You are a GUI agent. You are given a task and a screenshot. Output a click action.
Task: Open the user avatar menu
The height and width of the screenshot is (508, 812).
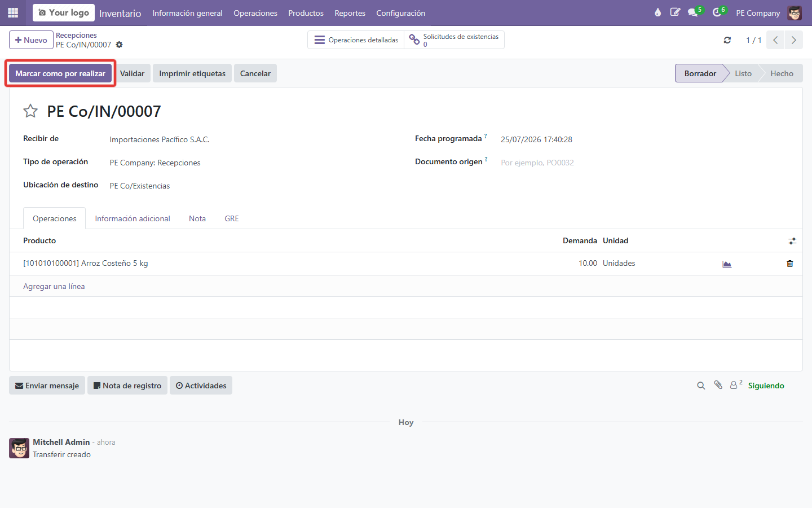click(x=795, y=13)
